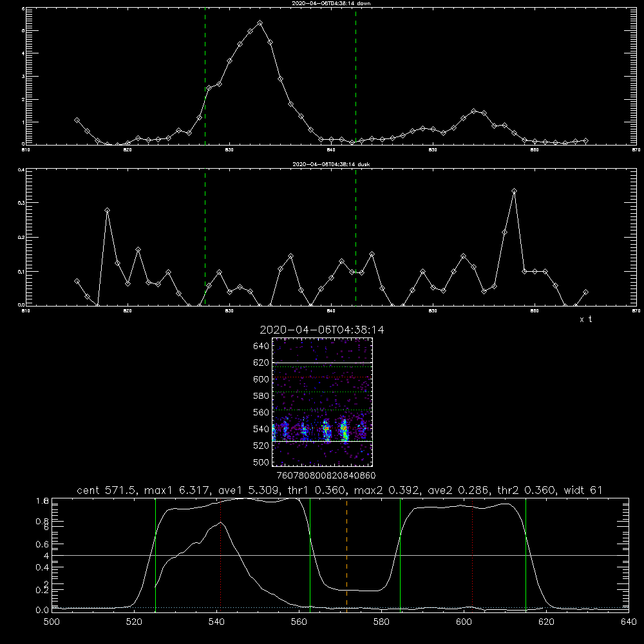Click the highest dusk peak marker near 858
The image size is (644, 644).
(x=514, y=191)
